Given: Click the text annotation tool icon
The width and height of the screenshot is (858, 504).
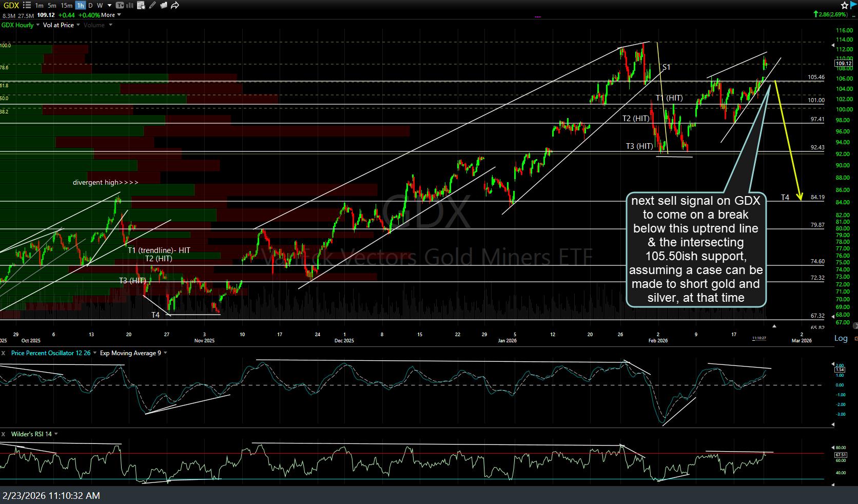Looking at the screenshot, I should (120, 5).
